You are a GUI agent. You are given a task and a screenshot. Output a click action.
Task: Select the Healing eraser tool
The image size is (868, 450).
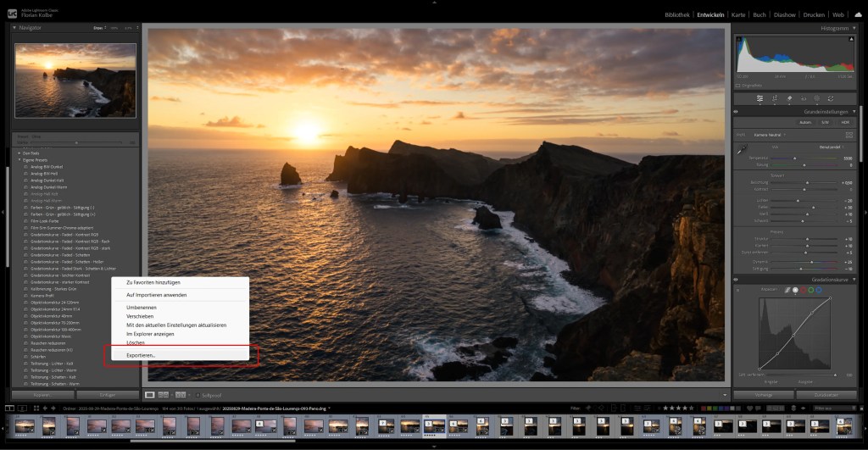[788, 98]
